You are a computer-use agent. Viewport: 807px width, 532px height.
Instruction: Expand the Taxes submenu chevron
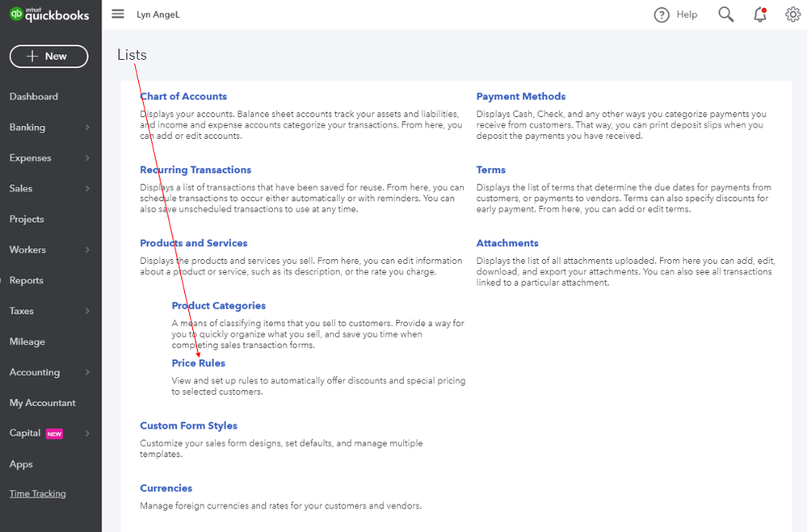tap(87, 311)
